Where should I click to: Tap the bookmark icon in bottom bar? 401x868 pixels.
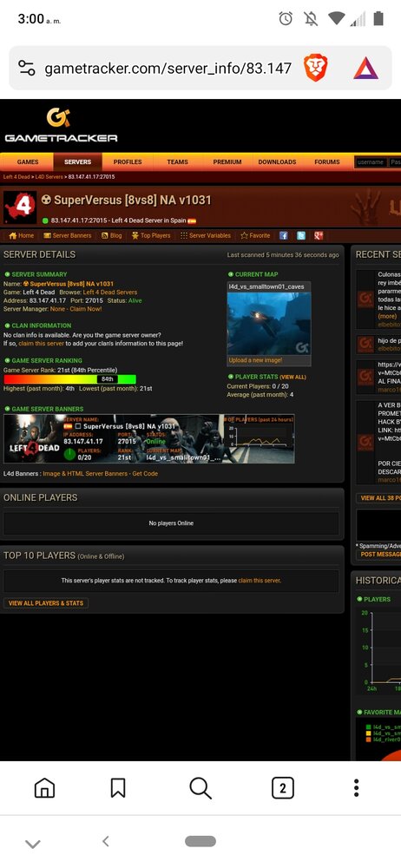tap(118, 788)
